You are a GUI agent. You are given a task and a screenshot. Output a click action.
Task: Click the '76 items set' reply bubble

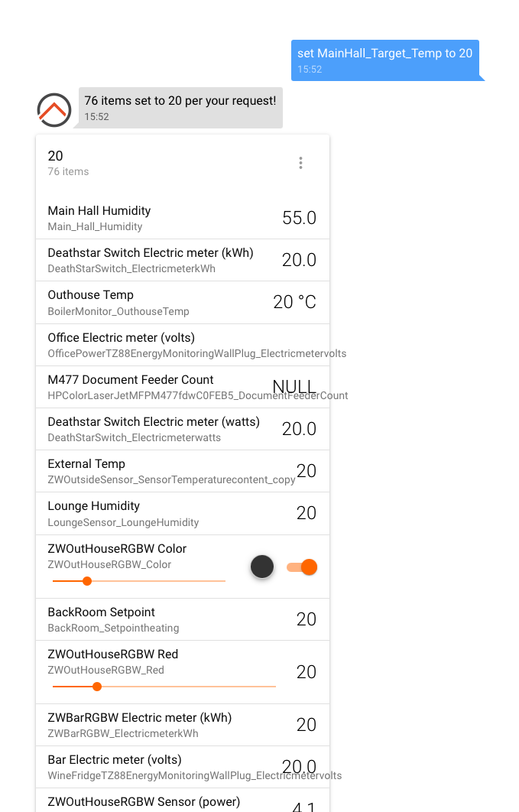(180, 107)
